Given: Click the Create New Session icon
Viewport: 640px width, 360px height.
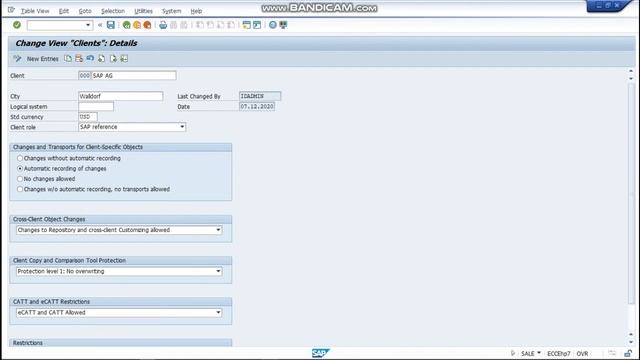Looking at the screenshot, I should click(x=247, y=25).
